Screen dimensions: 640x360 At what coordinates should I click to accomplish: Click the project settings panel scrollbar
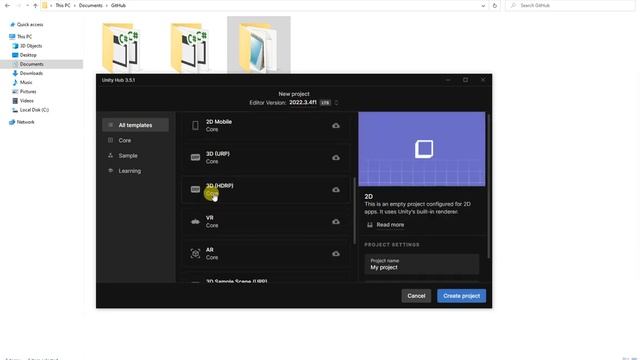pyautogui.click(x=489, y=186)
